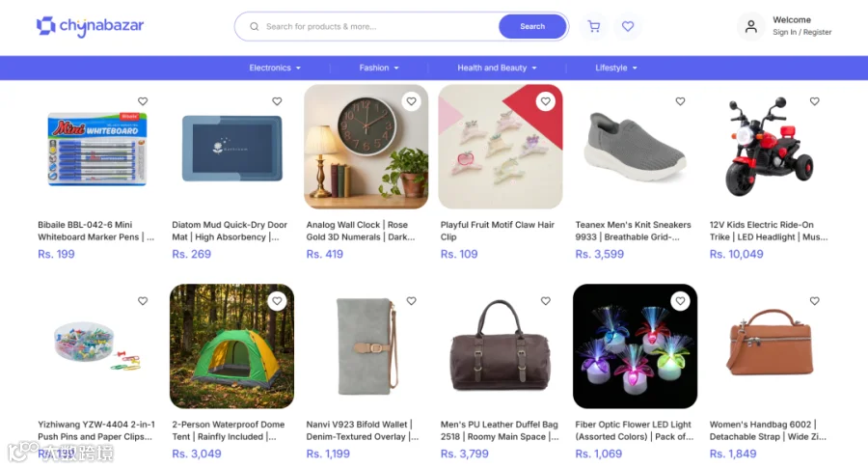Viewport: 868px width, 469px height.
Task: Open Men's PU Leather Duffel Bag title
Action: 500,430
